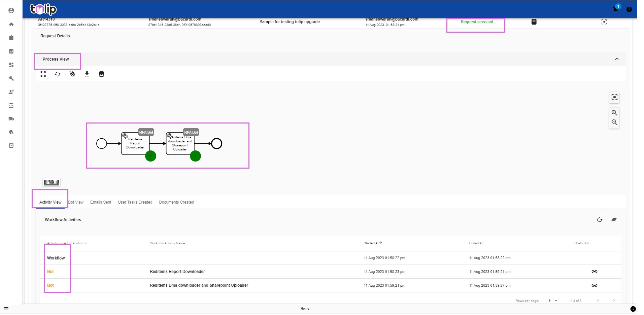
Task: Go to previous page of activities
Action: (x=598, y=301)
